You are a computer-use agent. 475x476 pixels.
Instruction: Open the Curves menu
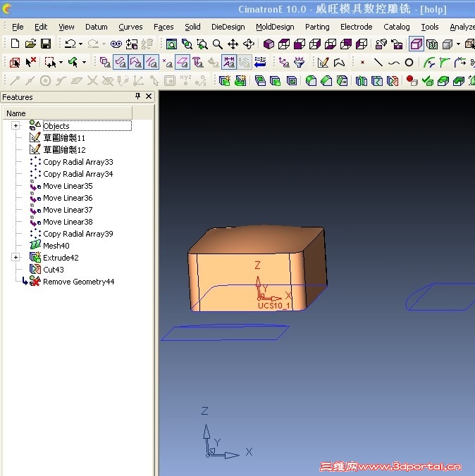tap(130, 27)
